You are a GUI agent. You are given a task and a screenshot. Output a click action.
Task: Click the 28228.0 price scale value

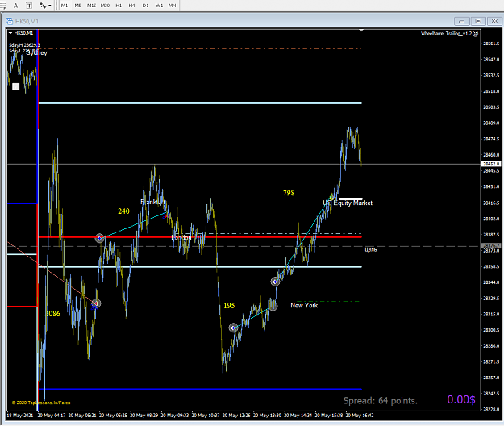[x=491, y=409]
